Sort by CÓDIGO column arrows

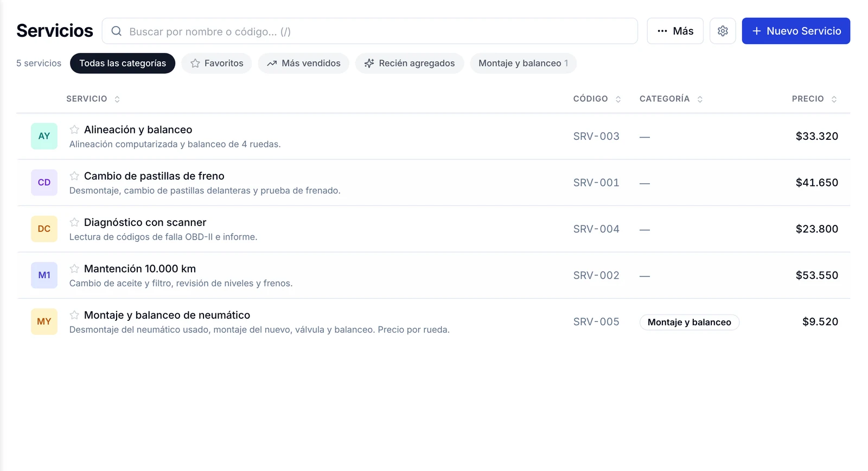click(618, 99)
